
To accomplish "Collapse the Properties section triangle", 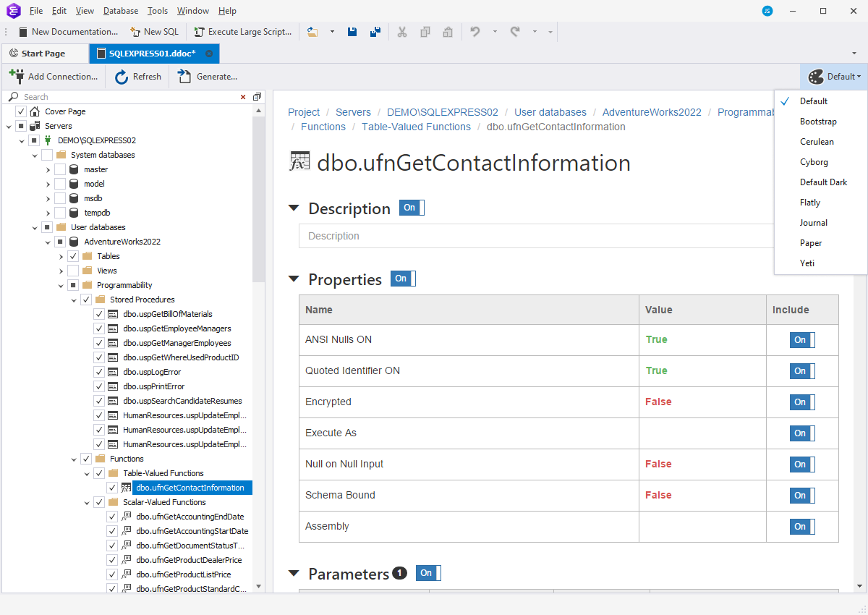I will [x=294, y=279].
